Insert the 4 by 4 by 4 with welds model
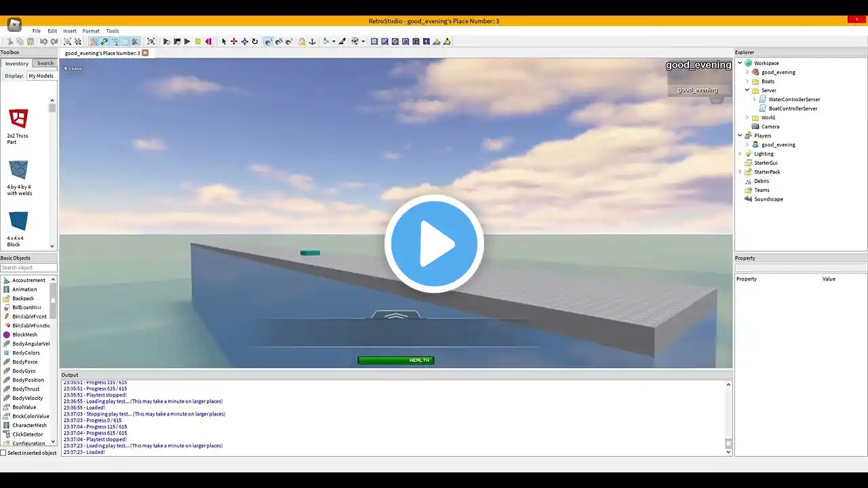Screen dimensions: 868x488 coord(19,169)
